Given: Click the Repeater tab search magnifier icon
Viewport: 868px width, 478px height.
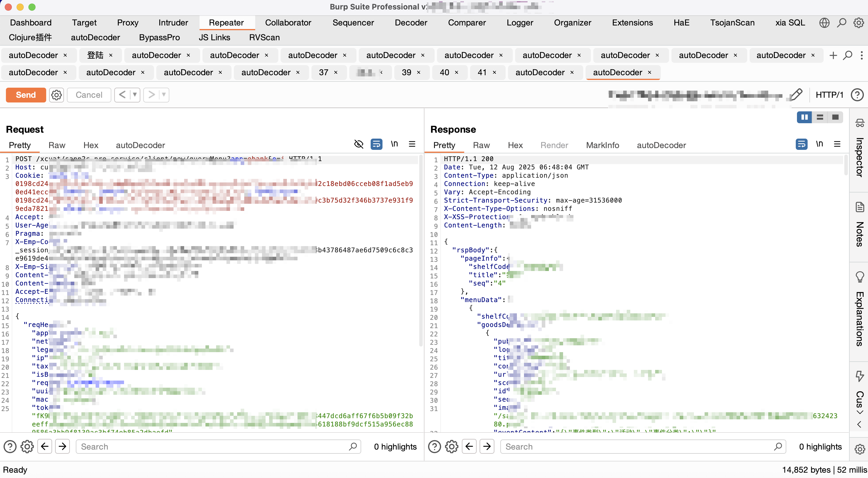Looking at the screenshot, I should click(x=848, y=55).
